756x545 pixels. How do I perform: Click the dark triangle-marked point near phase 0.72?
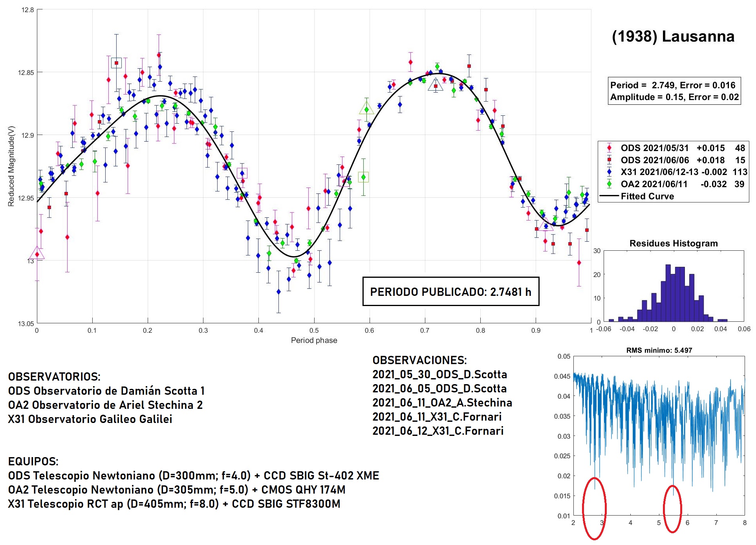click(x=436, y=85)
